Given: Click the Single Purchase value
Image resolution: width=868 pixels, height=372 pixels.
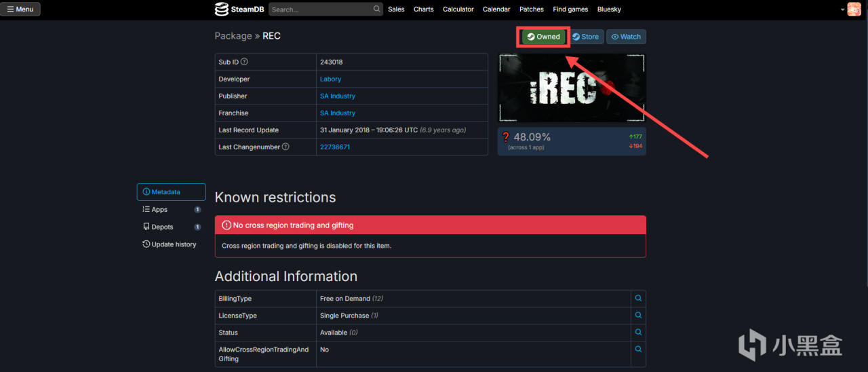Looking at the screenshot, I should [344, 316].
